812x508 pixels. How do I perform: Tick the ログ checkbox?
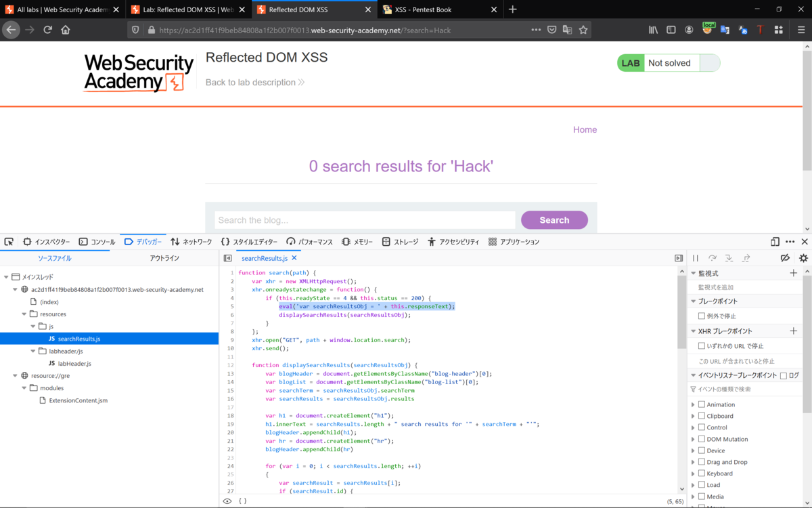[784, 375]
